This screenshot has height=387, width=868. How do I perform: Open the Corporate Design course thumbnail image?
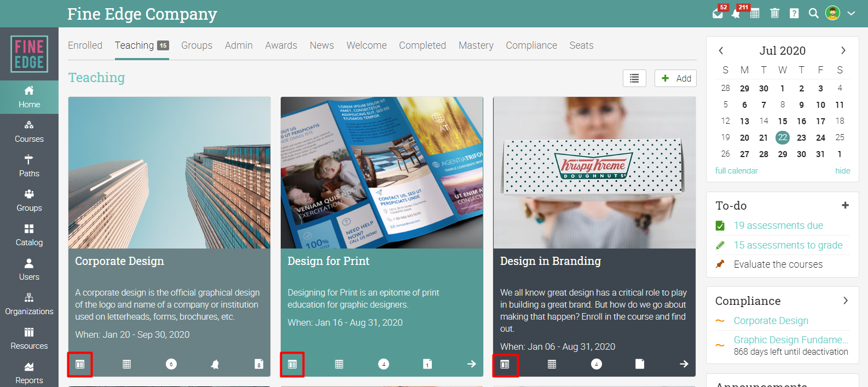point(170,173)
